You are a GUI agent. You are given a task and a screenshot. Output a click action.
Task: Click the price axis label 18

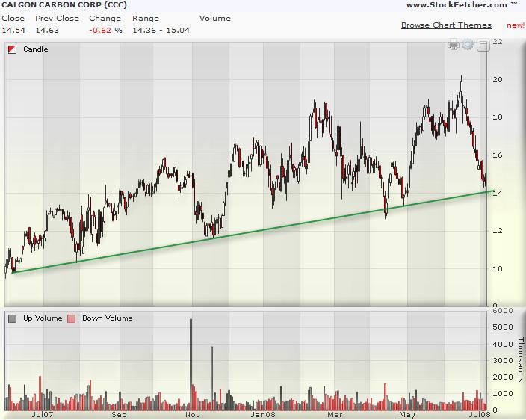(498, 117)
